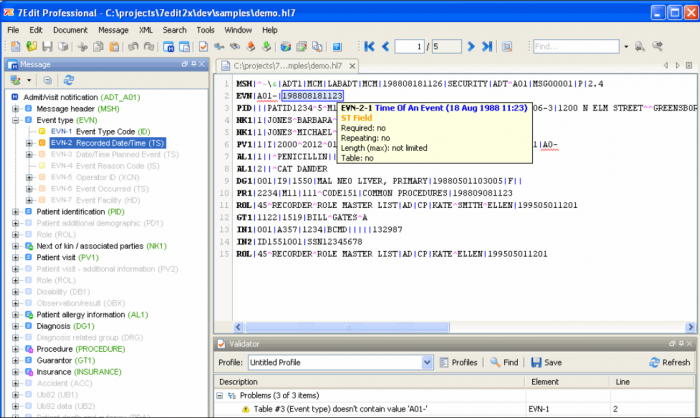Expand the Patient visit (PV1) node
The image size is (700, 418).
pyautogui.click(x=16, y=257)
